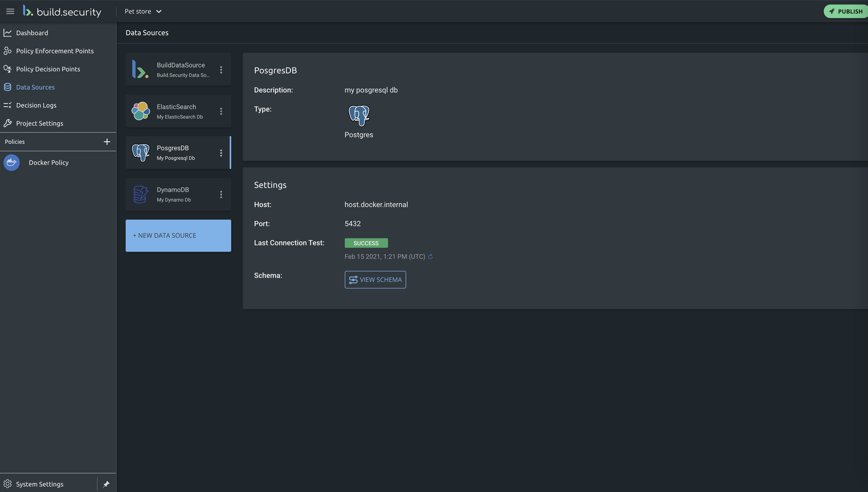Refresh the last connection test
This screenshot has width=868, height=492.
pos(430,257)
